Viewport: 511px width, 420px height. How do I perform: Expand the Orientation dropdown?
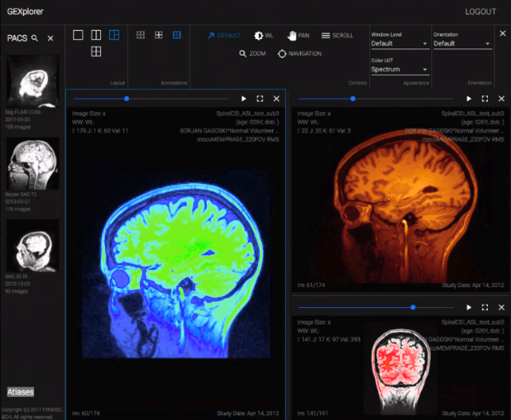tap(462, 44)
